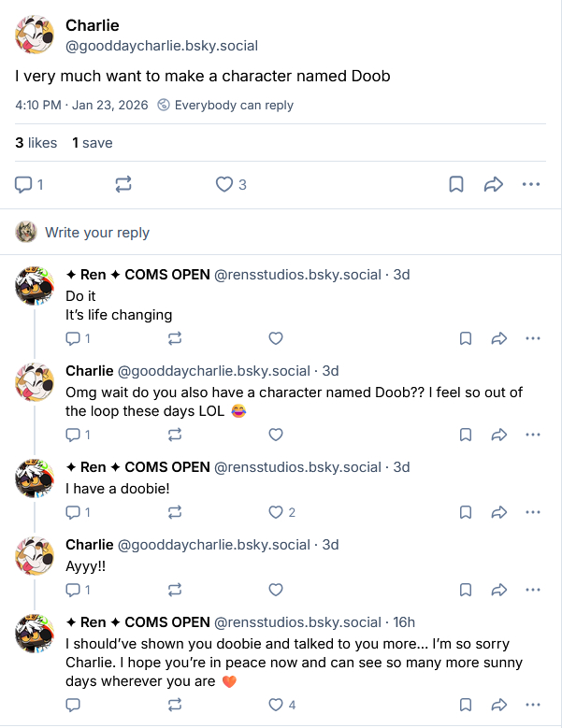Repost Charlie's main Doob post
The height and width of the screenshot is (728, 562).
[123, 184]
